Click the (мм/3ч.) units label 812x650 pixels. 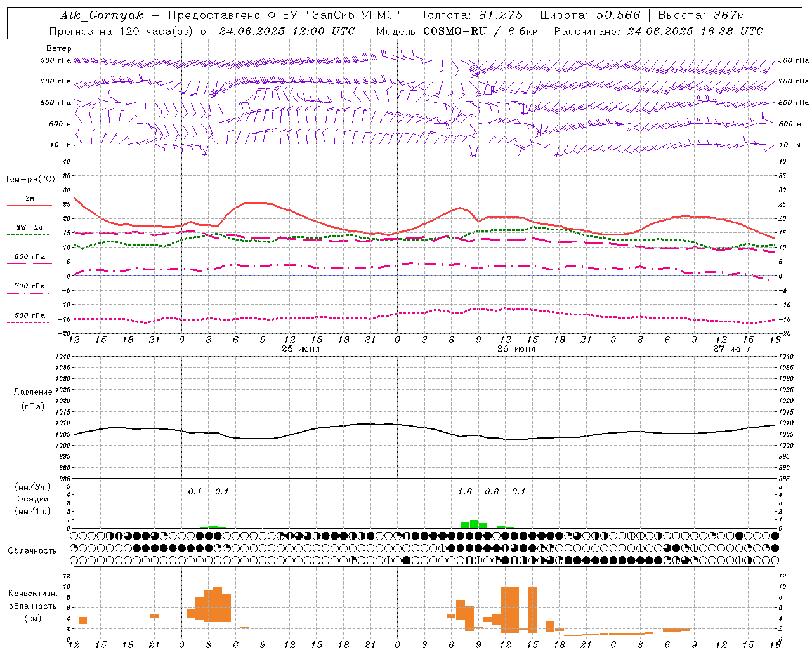(32, 487)
